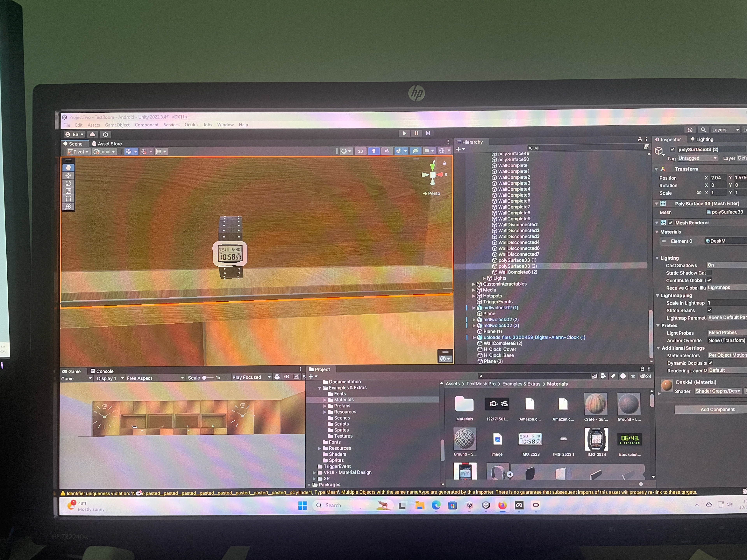The width and height of the screenshot is (747, 560).
Task: Select the Rect transform tool
Action: tap(68, 199)
